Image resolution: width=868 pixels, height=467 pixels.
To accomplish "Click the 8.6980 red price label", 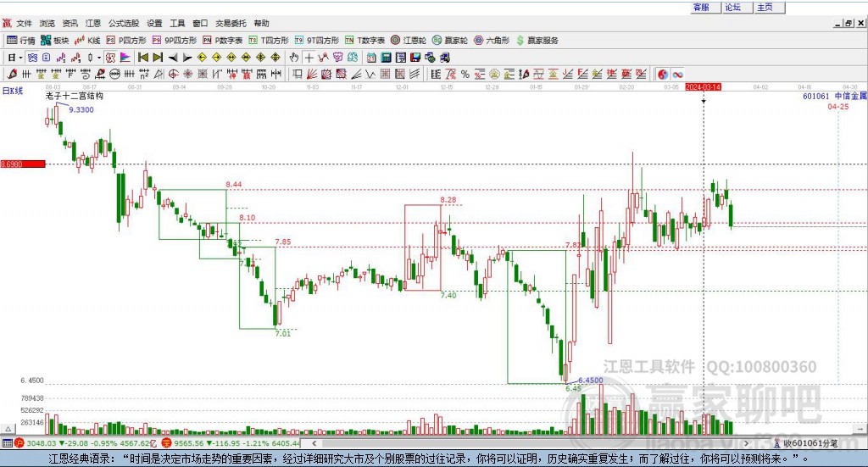I will tap(23, 164).
